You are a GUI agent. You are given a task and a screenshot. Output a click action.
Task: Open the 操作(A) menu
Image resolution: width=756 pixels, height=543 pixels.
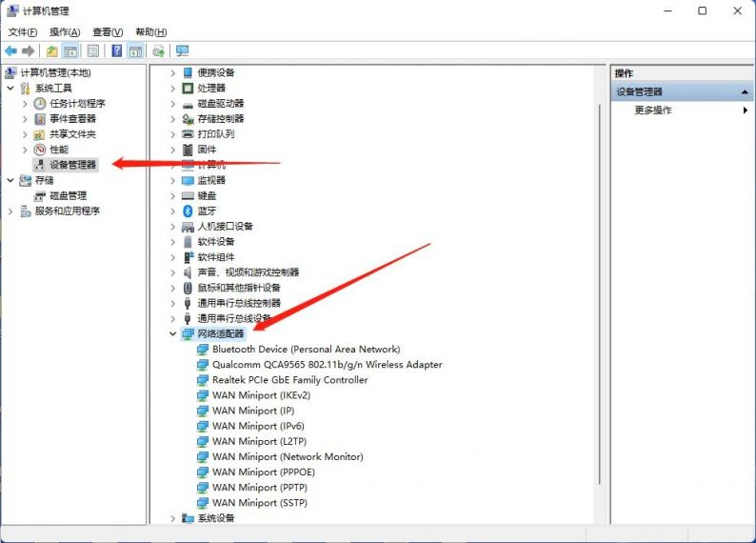(65, 31)
